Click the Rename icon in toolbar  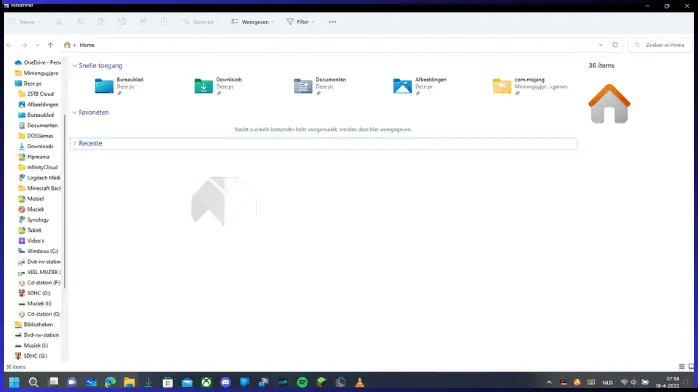pos(122,22)
